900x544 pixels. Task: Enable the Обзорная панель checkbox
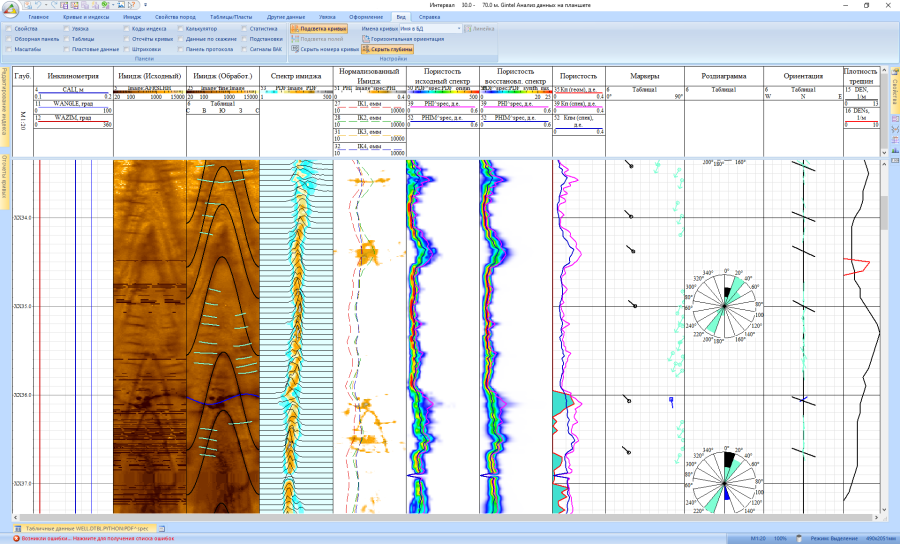[x=9, y=39]
